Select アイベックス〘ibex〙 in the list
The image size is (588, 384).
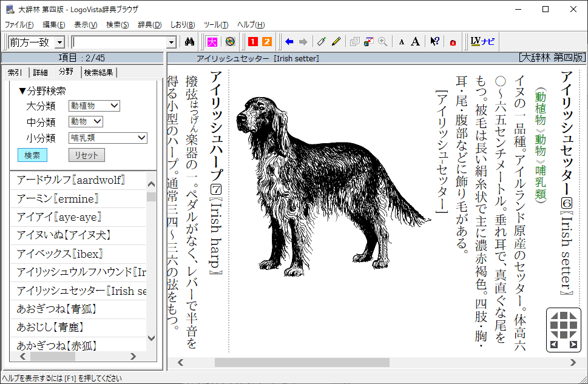pos(60,254)
